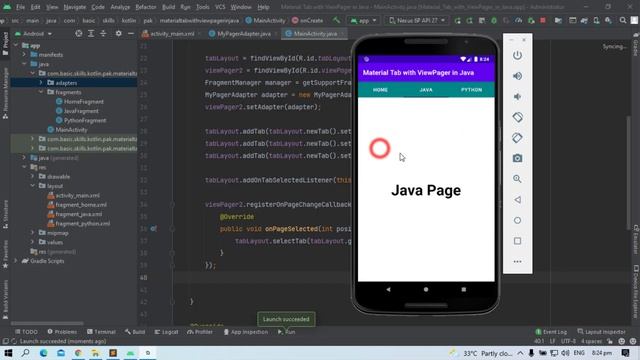Screen dimensions: 640x360
Task: Raise emulator volume with volume up icon
Action: (x=517, y=76)
